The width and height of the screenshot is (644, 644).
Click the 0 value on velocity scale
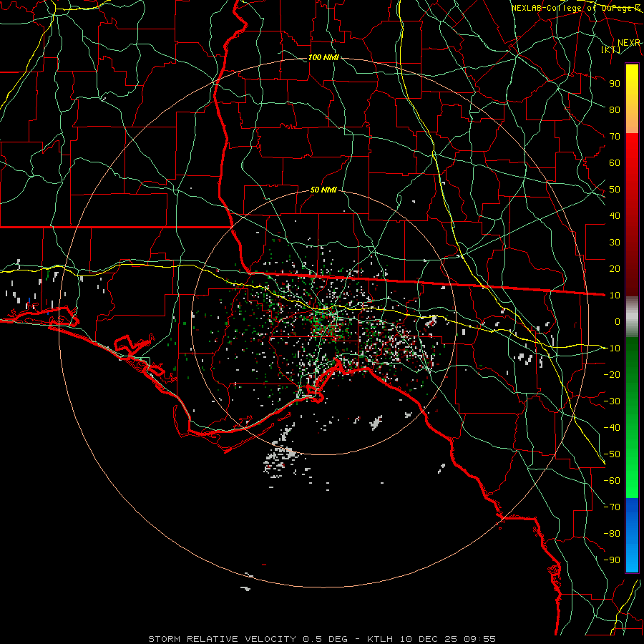[x=618, y=321]
